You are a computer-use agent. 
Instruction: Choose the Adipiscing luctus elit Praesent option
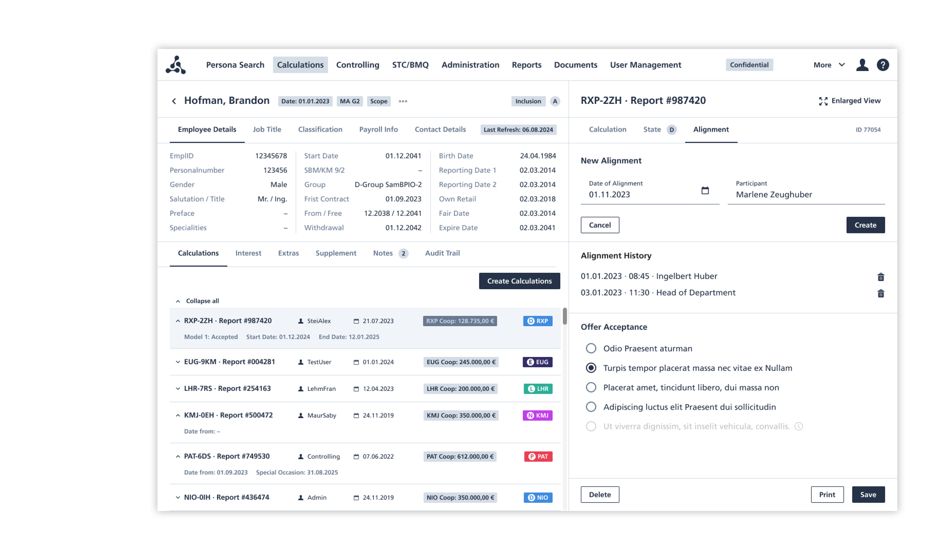(x=591, y=407)
